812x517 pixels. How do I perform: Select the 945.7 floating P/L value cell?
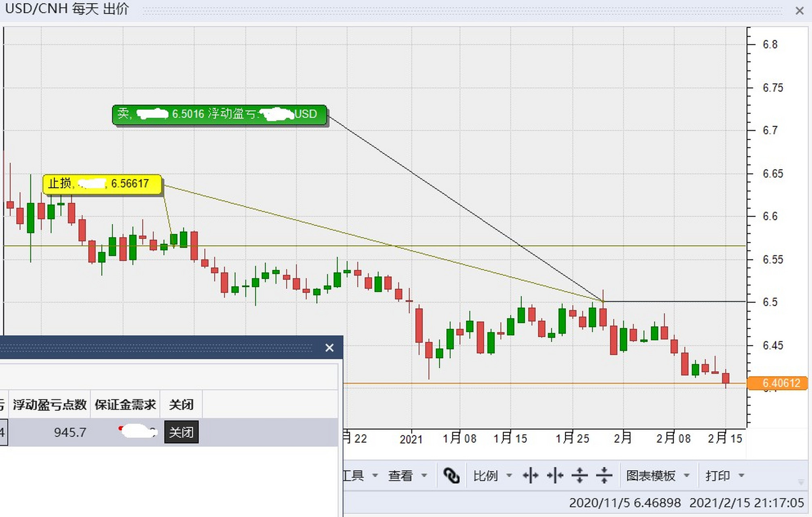(50, 432)
